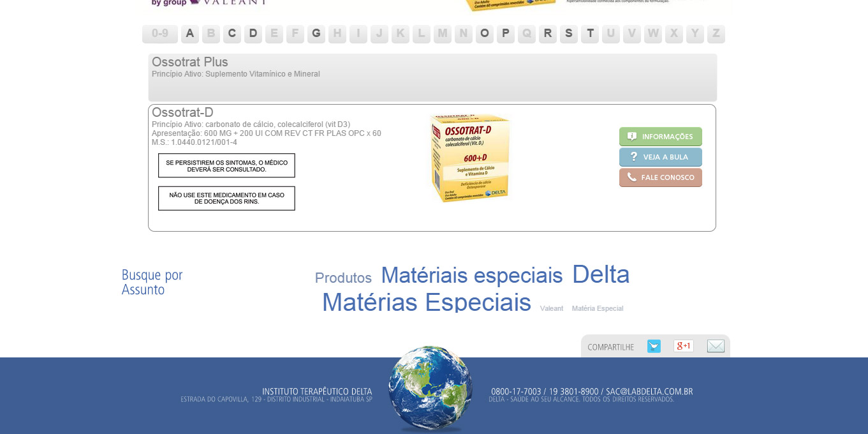
Task: Open the Informações button
Action: pos(661,137)
